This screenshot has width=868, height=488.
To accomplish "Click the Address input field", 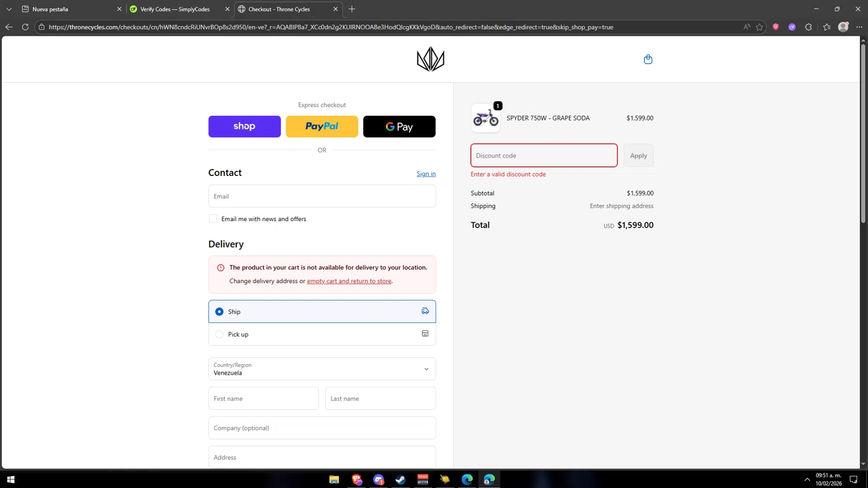I will click(322, 457).
